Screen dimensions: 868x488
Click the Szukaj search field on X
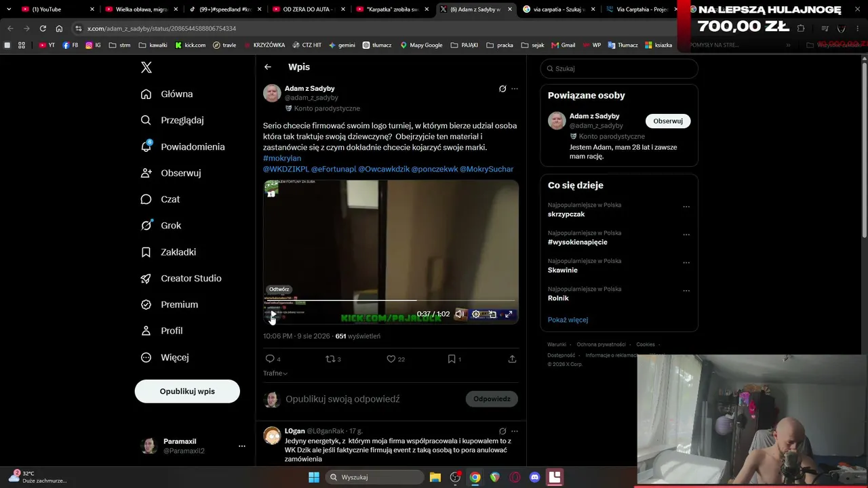pos(619,68)
